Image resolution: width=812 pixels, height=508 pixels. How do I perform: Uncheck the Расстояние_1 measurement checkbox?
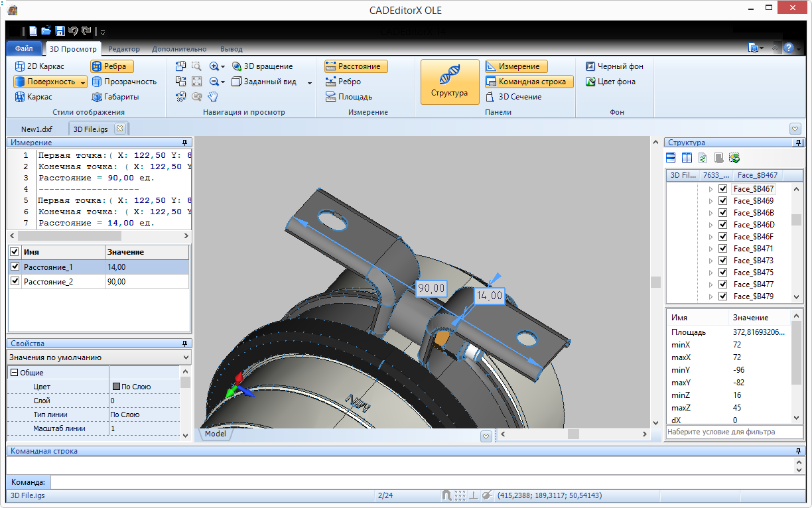15,267
